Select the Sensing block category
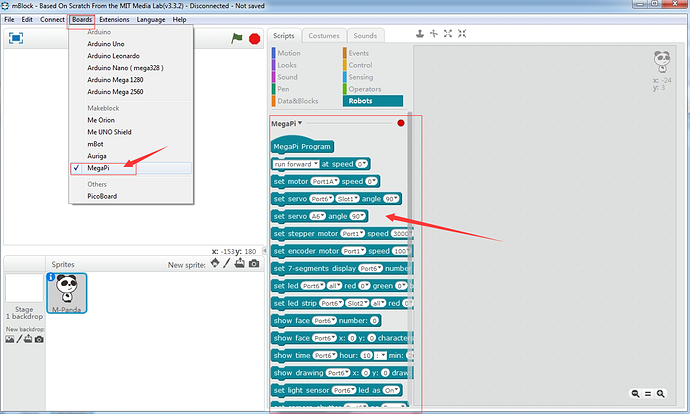 click(361, 77)
